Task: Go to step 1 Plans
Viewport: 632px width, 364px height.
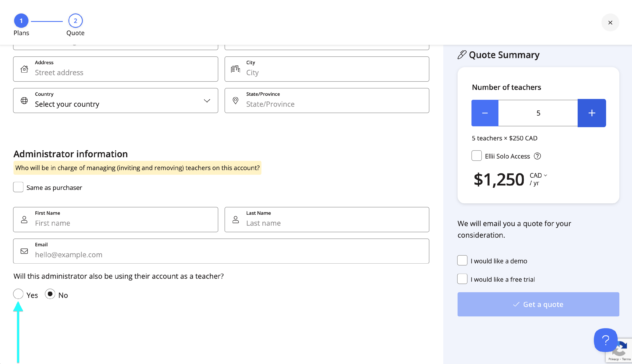Action: (x=21, y=21)
